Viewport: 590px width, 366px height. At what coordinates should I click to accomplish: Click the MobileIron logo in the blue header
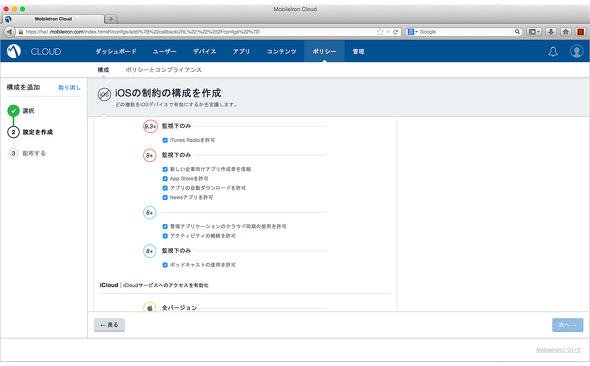(14, 51)
